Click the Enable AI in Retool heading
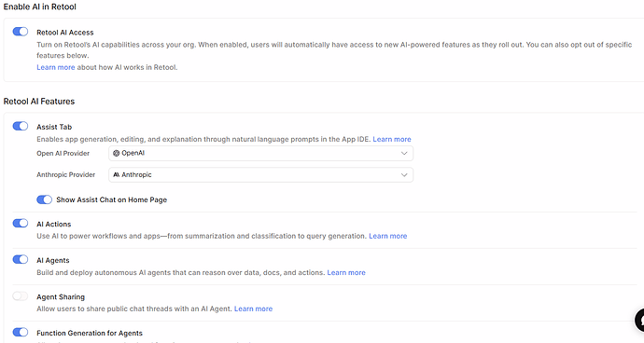This screenshot has height=343, width=644. (40, 7)
